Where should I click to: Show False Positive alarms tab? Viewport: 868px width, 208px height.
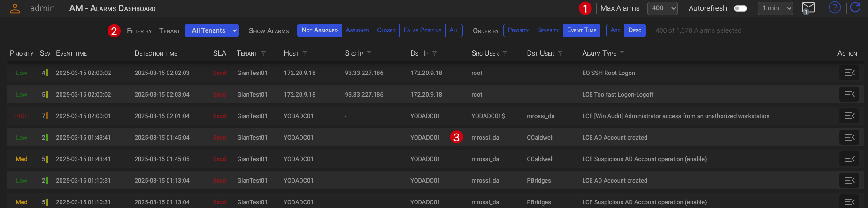pos(422,30)
